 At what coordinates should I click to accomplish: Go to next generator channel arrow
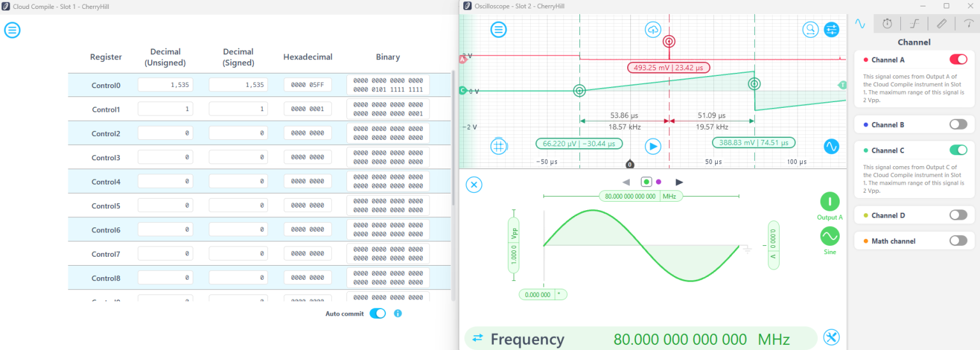point(679,183)
